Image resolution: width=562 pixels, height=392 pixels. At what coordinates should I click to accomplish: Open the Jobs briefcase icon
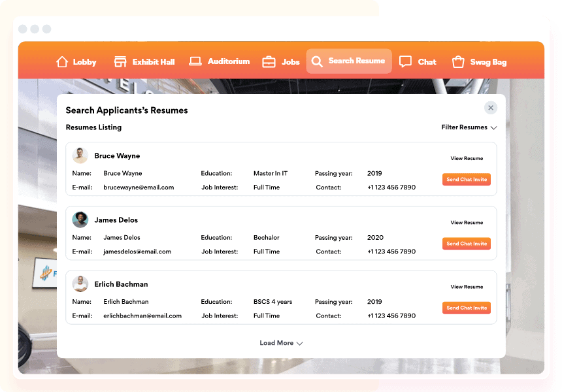pyautogui.click(x=269, y=61)
